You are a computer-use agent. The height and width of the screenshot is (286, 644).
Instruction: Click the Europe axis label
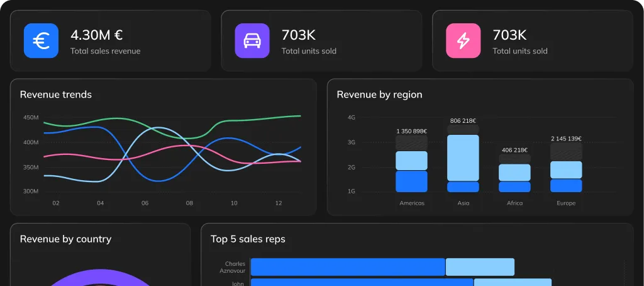[566, 203]
